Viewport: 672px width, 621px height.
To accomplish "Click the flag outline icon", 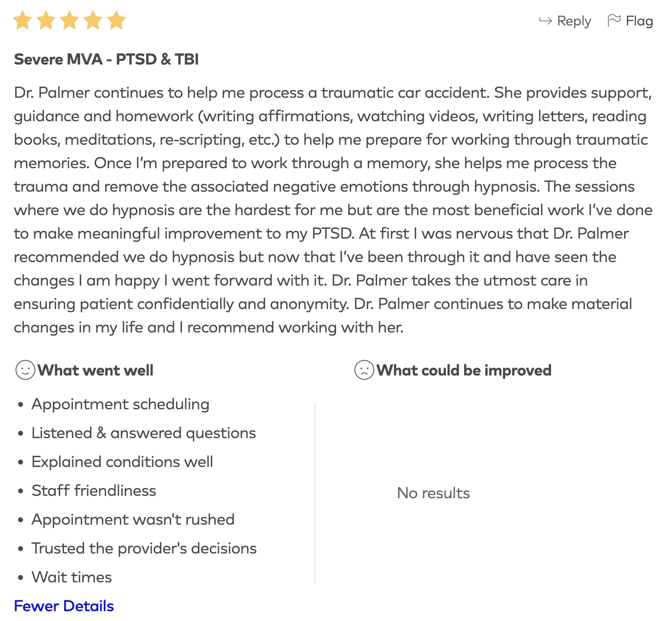I will point(614,21).
